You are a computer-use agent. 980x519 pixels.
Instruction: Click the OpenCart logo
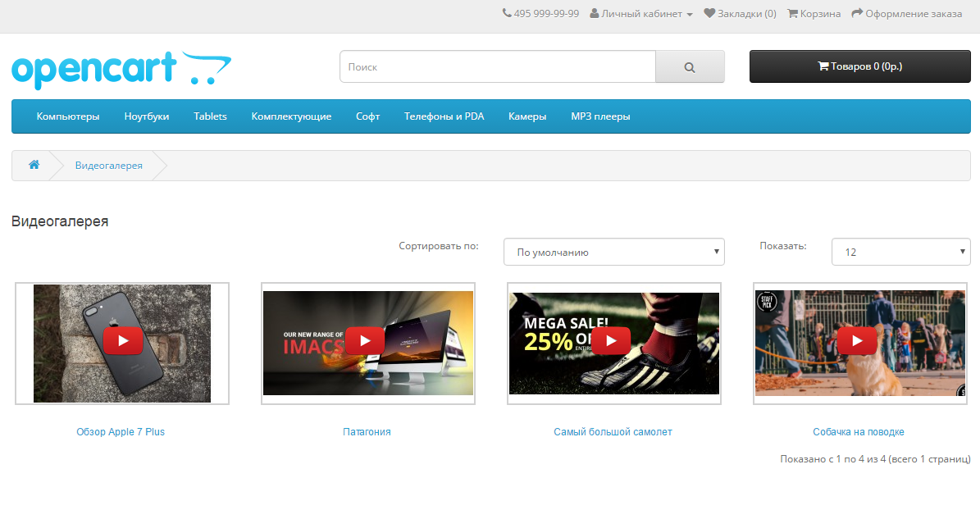[x=121, y=70]
